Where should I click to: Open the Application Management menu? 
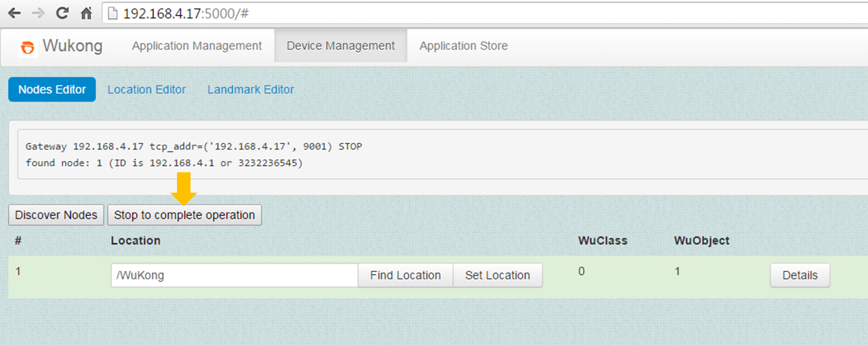pos(197,46)
